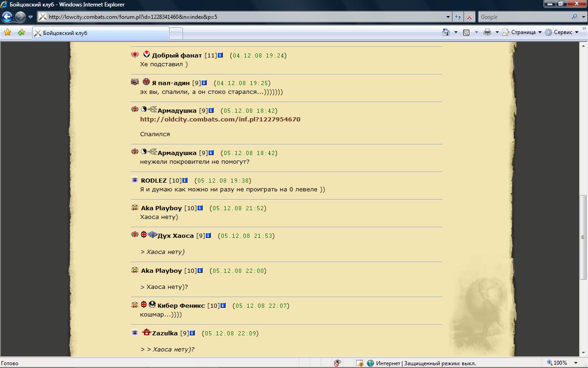This screenshot has width=588, height=368.
Task: Open RODLEZ's blue info icon
Action: (185, 180)
